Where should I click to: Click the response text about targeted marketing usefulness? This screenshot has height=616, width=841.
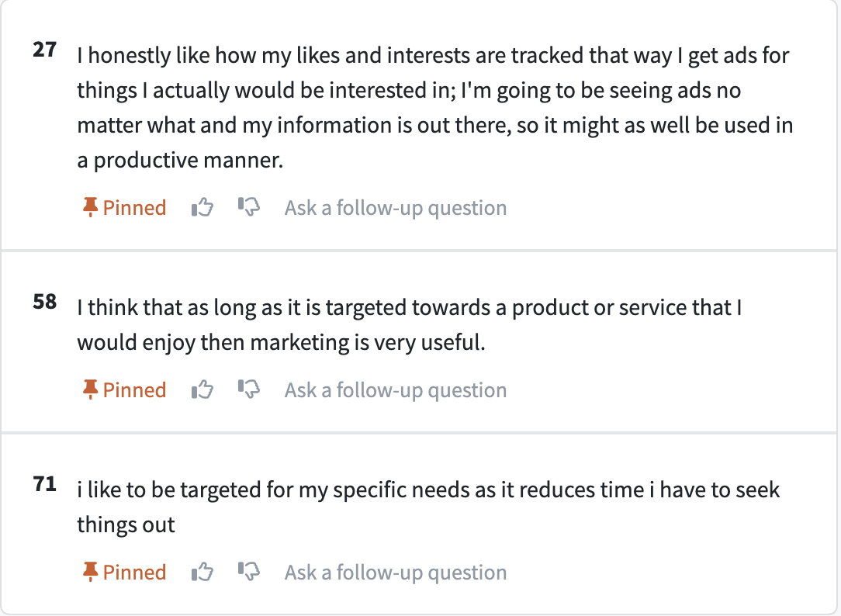tap(409, 325)
